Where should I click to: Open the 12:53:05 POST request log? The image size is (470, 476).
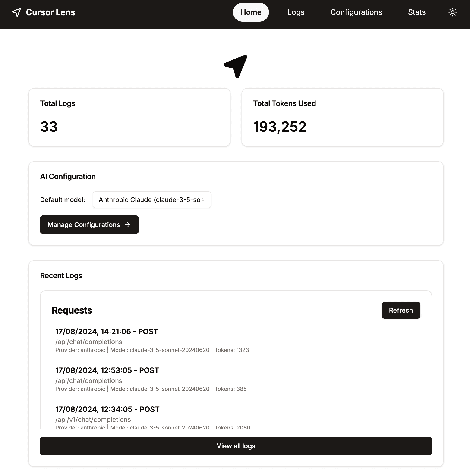click(107, 370)
